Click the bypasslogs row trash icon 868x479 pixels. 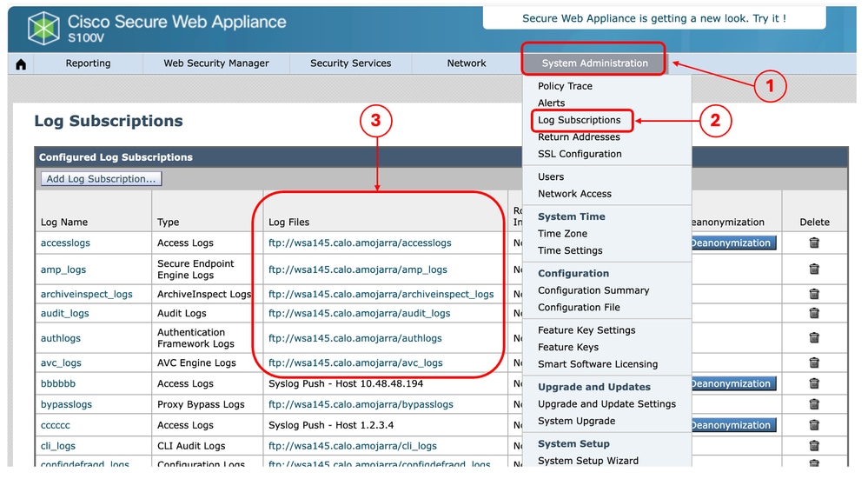pyautogui.click(x=814, y=404)
